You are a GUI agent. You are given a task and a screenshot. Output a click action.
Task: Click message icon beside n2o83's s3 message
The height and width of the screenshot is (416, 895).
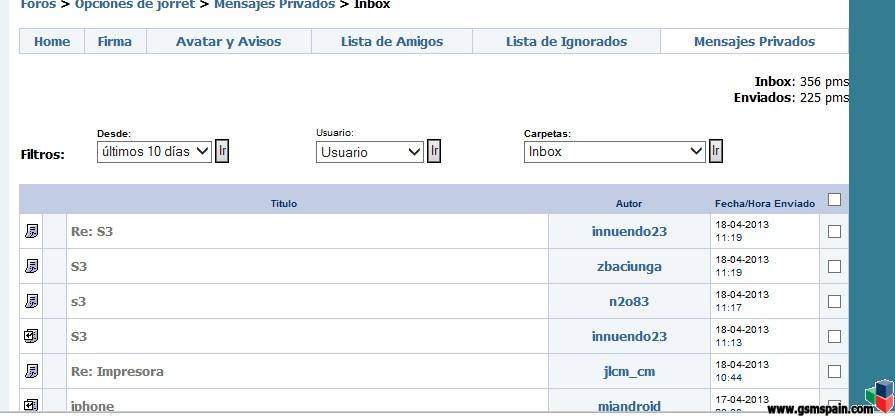click(x=31, y=301)
